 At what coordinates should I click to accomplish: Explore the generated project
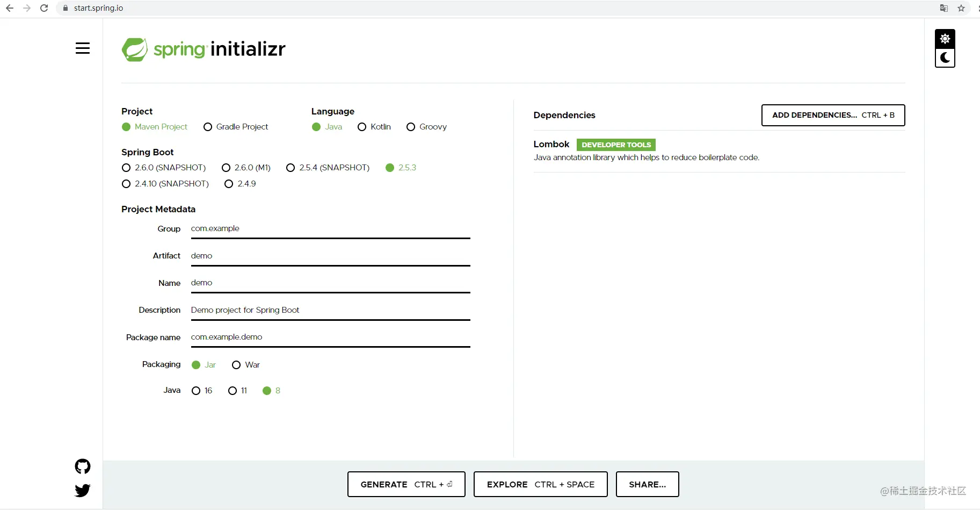[x=541, y=484]
